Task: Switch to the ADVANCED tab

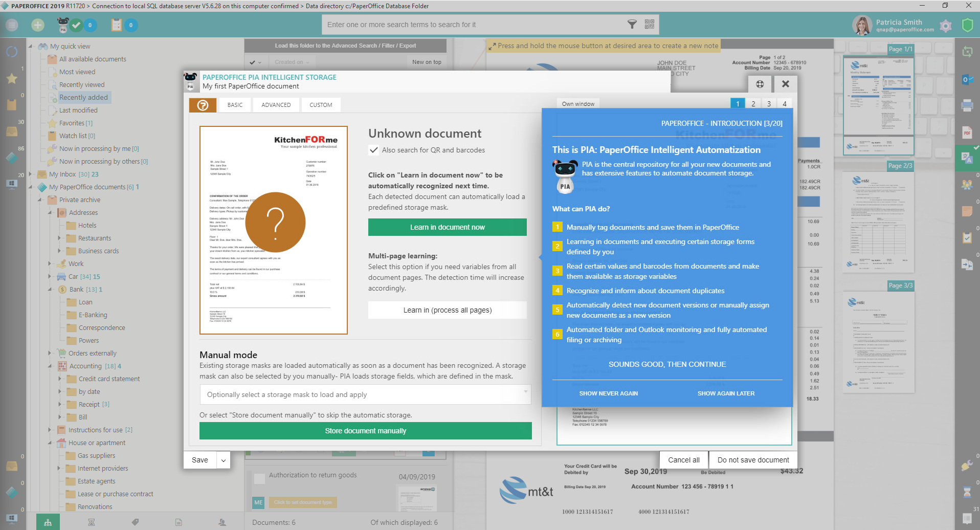Action: coord(276,105)
